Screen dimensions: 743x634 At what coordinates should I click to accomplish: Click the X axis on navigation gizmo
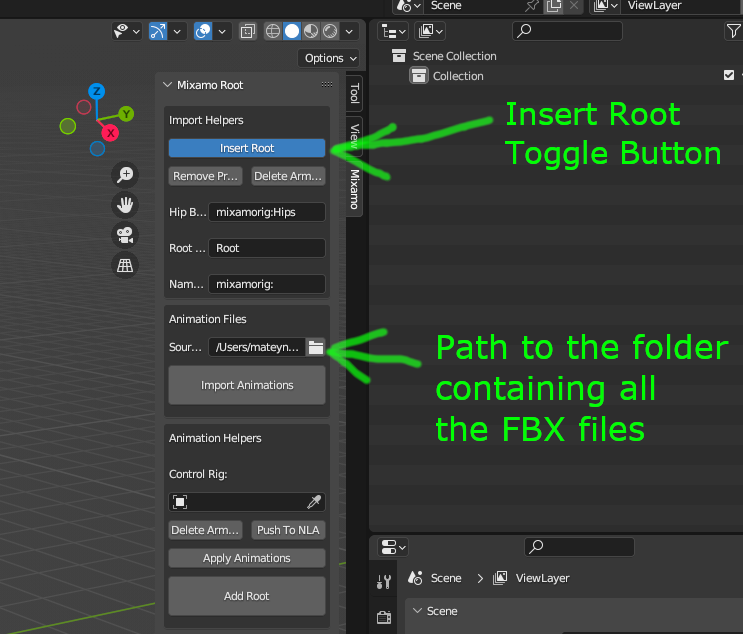tap(110, 133)
